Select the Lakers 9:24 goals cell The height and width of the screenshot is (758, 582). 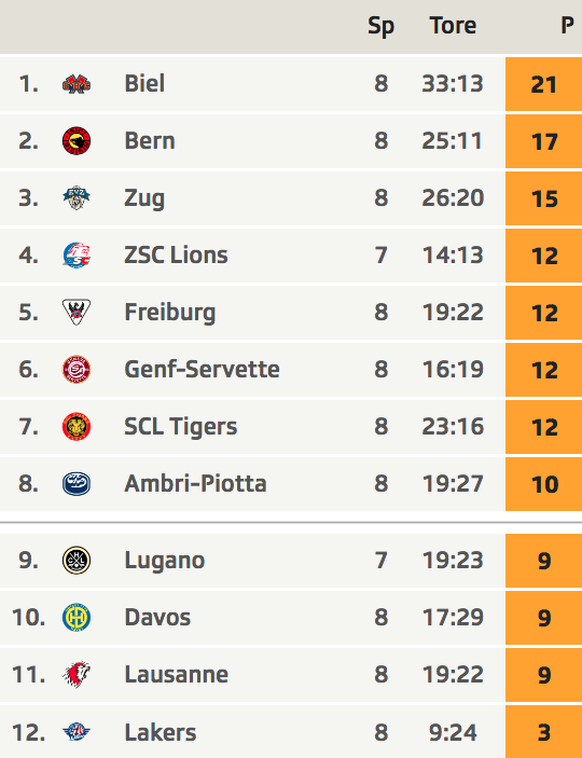point(453,732)
